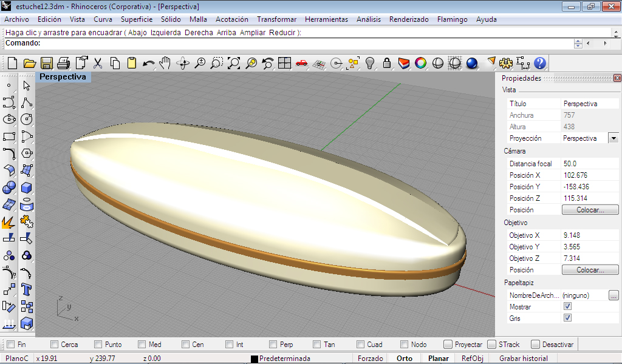Open the Renderizado menu
The height and width of the screenshot is (364, 622).
point(409,19)
